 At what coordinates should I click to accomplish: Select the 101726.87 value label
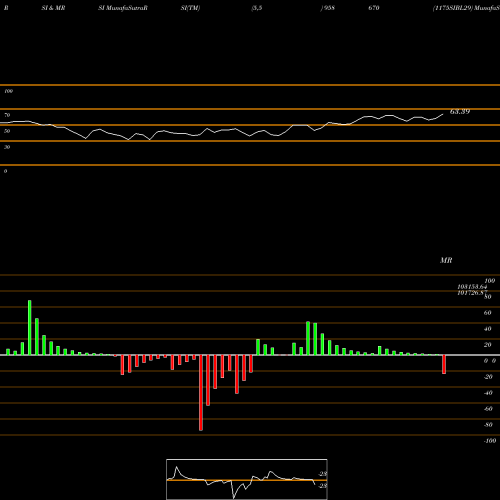[x=472, y=293]
